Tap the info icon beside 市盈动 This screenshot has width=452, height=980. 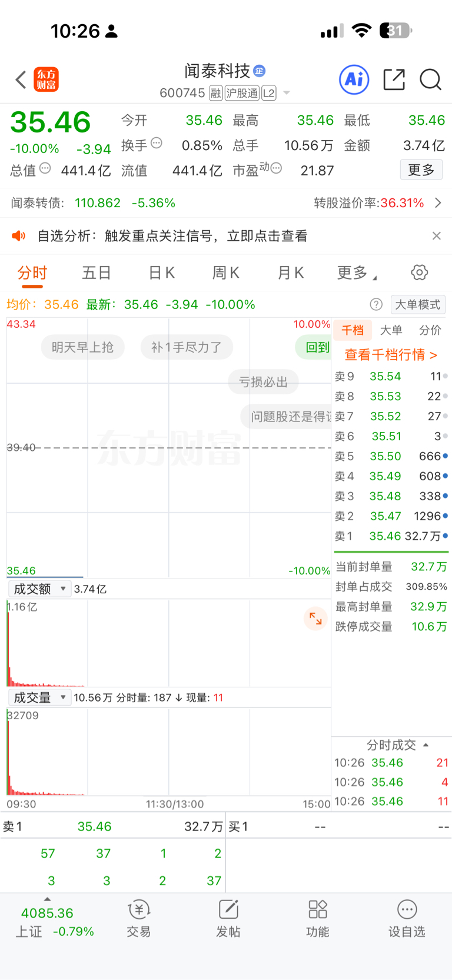276,168
